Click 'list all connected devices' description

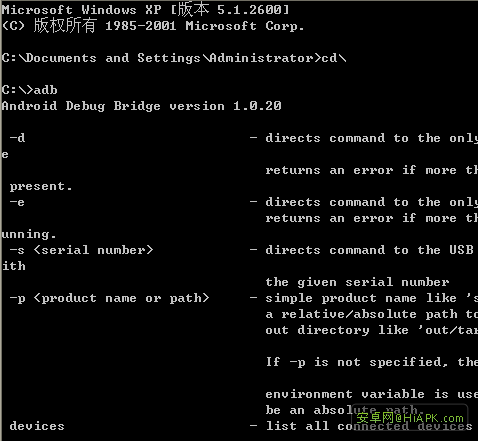[x=369, y=426]
